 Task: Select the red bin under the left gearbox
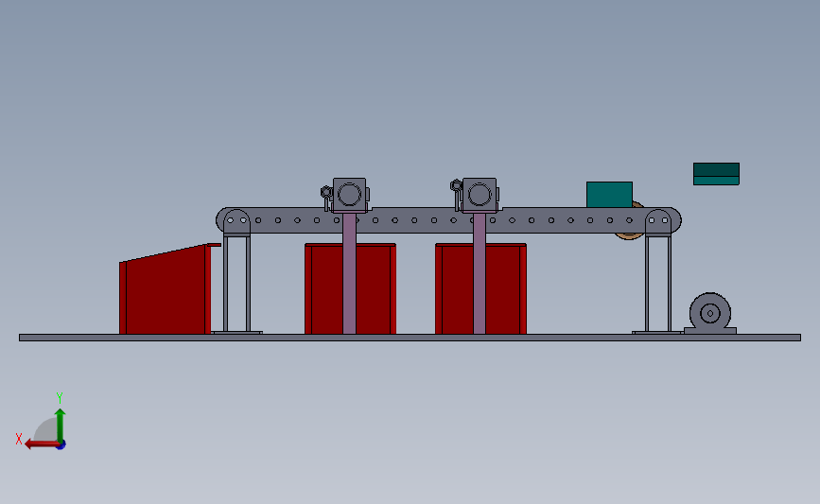pyautogui.click(x=324, y=288)
